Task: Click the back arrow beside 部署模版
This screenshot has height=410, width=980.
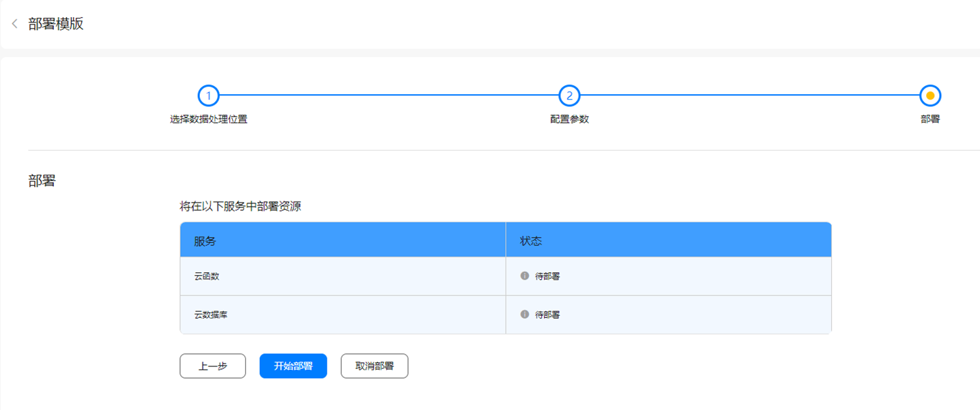Action: tap(14, 23)
